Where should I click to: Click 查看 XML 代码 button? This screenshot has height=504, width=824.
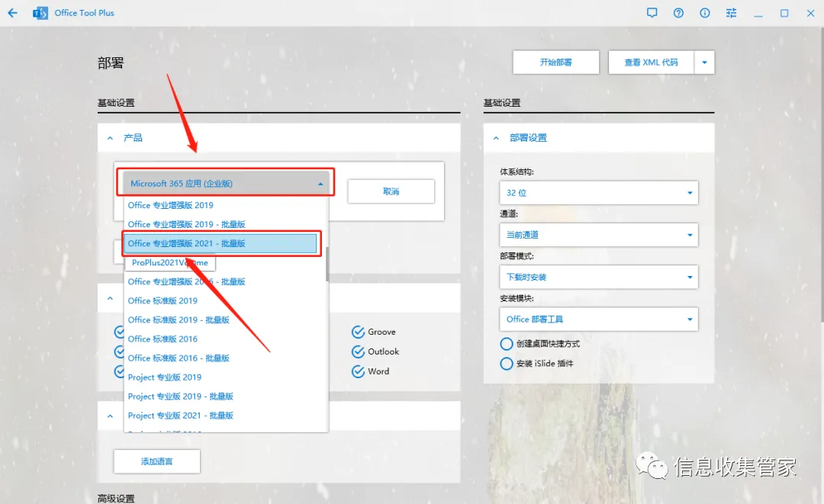coord(651,63)
